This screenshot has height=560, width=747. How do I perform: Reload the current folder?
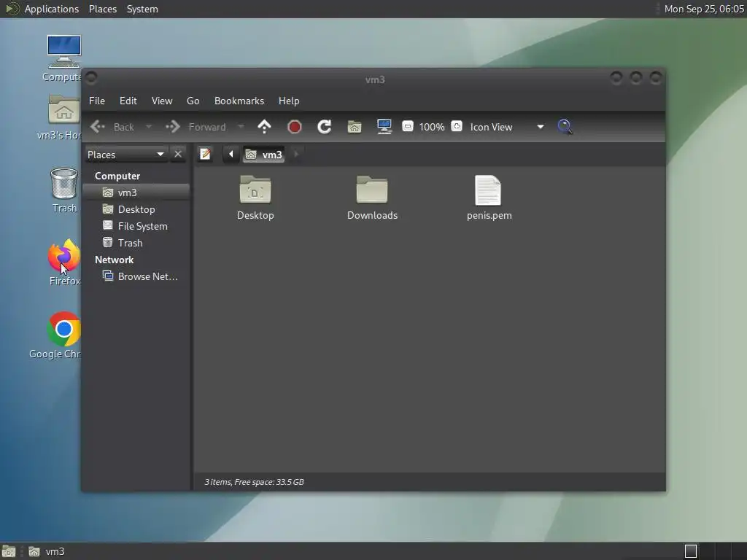(325, 127)
